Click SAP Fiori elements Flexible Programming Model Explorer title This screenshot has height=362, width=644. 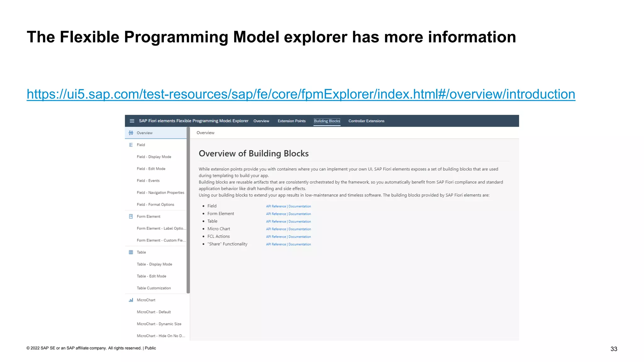[x=194, y=121]
